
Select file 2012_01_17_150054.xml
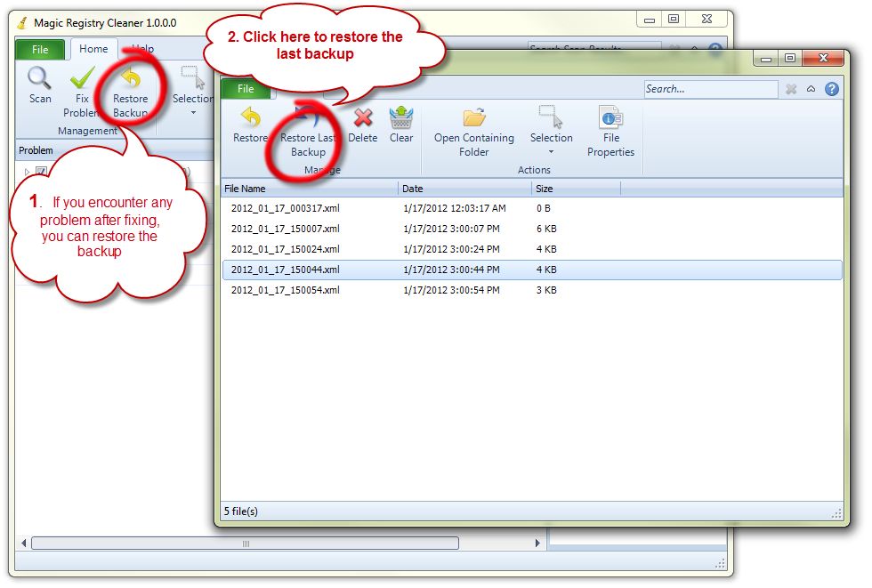coord(286,290)
